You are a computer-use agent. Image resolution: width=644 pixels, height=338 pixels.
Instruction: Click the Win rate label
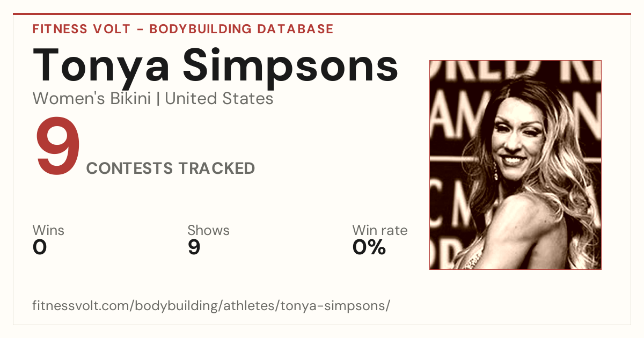[380, 231]
